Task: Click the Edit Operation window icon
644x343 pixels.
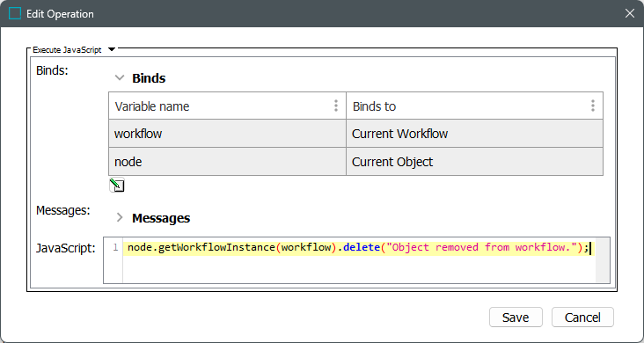Action: [x=15, y=13]
